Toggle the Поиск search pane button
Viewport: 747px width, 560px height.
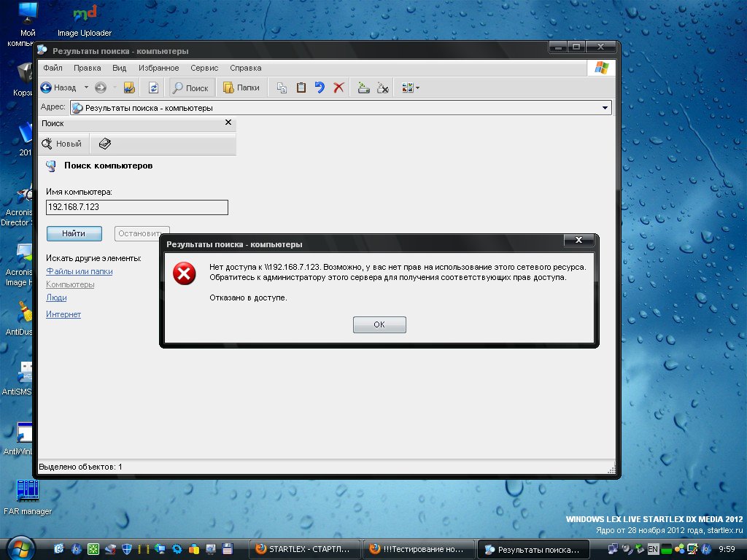click(x=190, y=87)
